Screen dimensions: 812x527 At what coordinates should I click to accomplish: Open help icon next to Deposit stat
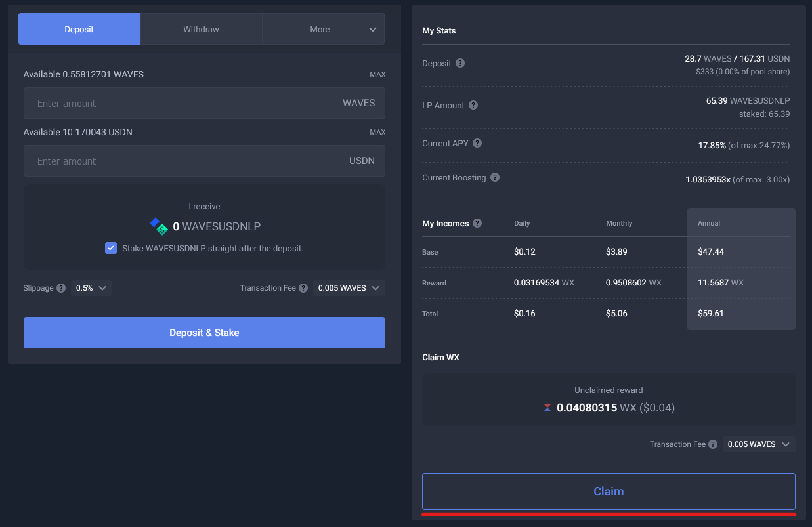click(x=460, y=64)
